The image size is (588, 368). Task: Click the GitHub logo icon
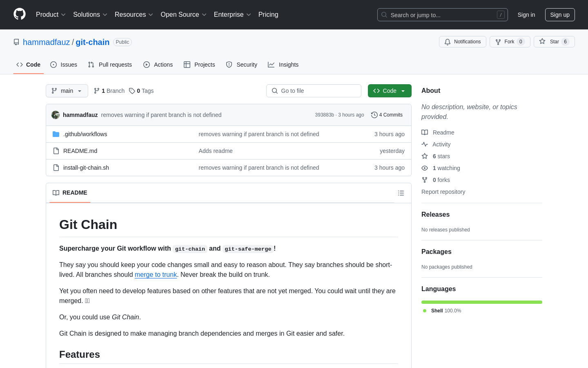[20, 14]
